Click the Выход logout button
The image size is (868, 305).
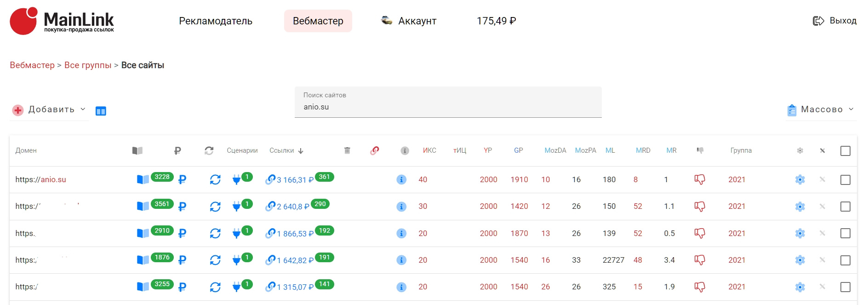835,21
